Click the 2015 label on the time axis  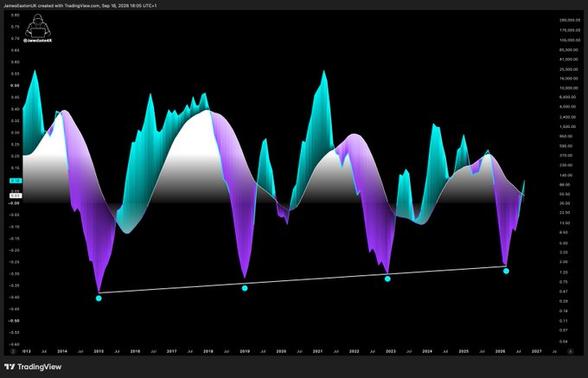pyautogui.click(x=99, y=352)
